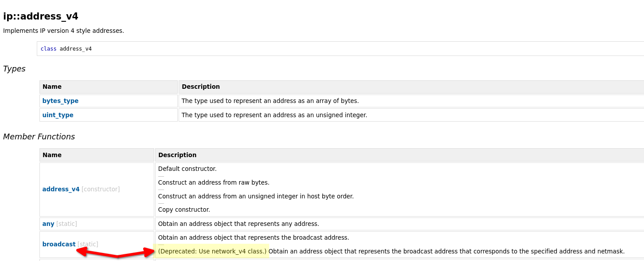Open the broadcast member function link
This screenshot has width=644, height=261.
(x=59, y=244)
